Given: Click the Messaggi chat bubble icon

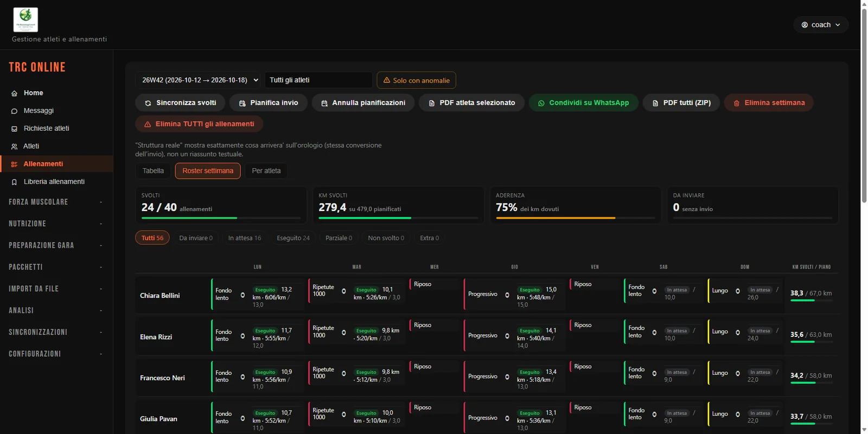Looking at the screenshot, I should click(14, 111).
